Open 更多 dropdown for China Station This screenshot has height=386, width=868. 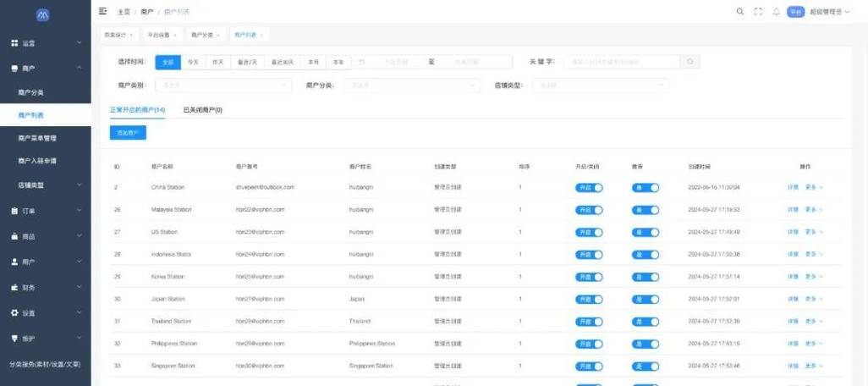click(x=814, y=187)
